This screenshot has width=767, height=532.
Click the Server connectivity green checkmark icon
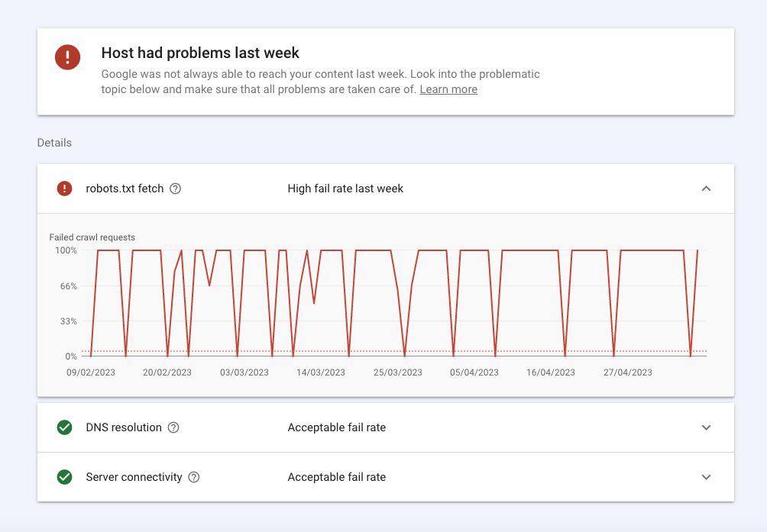65,477
